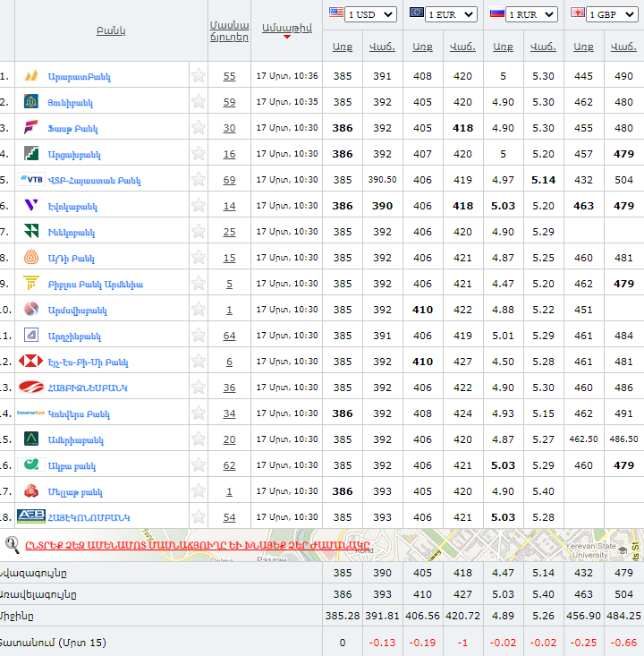Click the UK flag icon

[x=578, y=13]
